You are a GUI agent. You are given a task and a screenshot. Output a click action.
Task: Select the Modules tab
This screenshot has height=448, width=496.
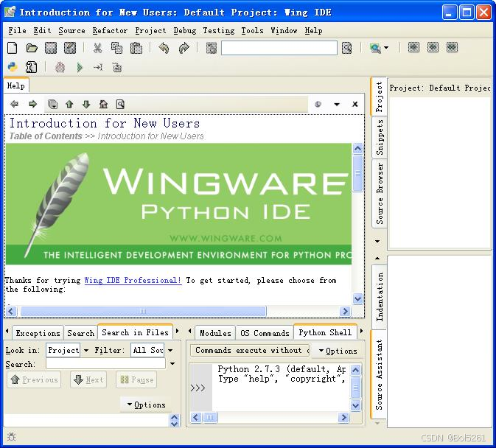coord(215,333)
